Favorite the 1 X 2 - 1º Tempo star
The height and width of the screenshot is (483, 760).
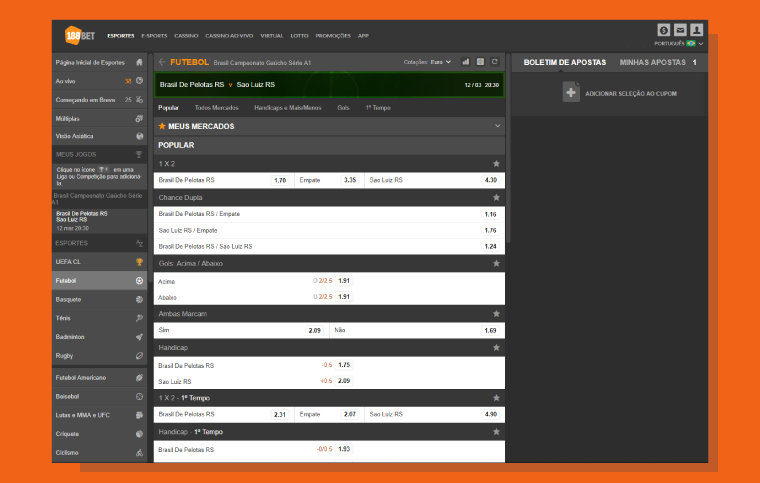496,398
